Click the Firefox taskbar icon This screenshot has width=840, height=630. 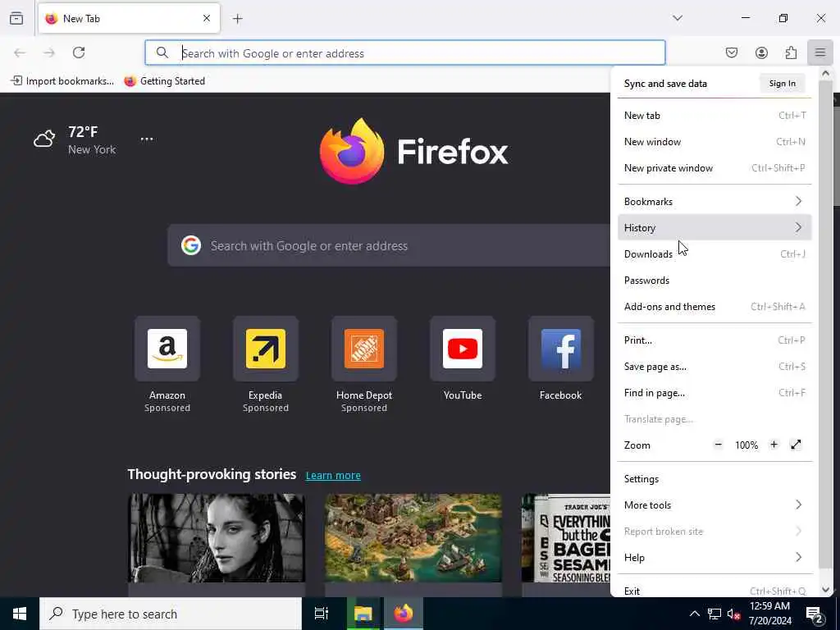click(x=404, y=614)
